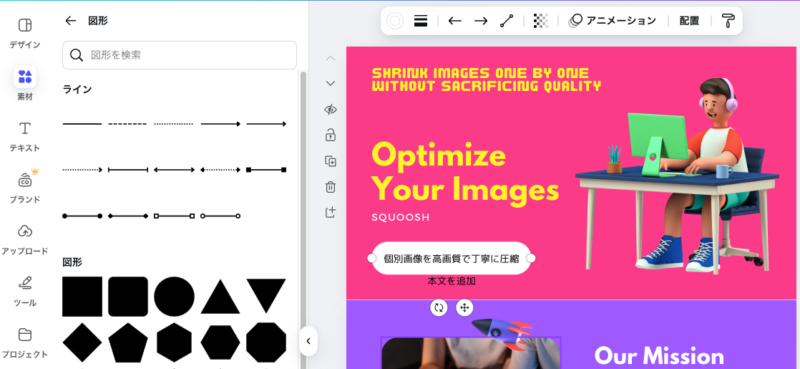Collapse the side panel with chevron
800x369 pixels.
(308, 341)
